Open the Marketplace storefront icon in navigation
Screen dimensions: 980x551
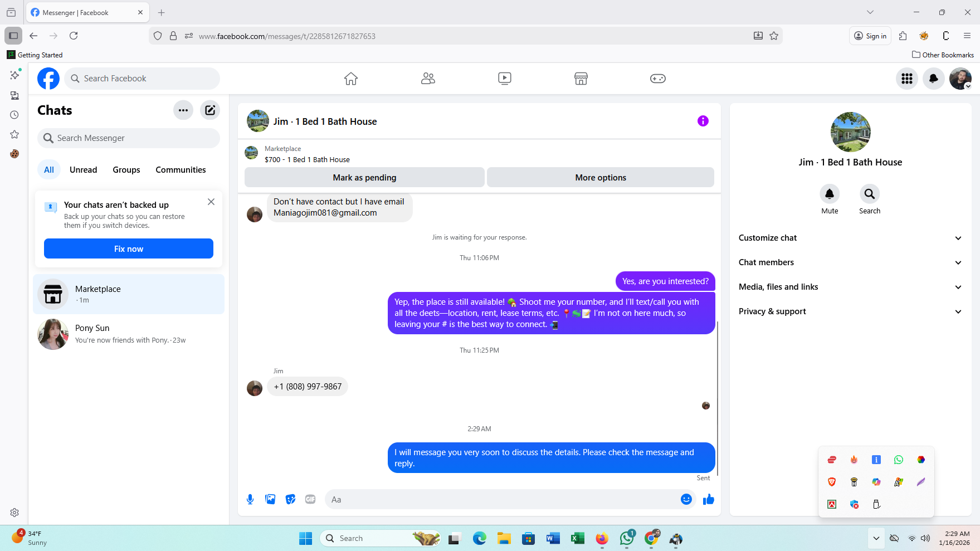tap(581, 79)
